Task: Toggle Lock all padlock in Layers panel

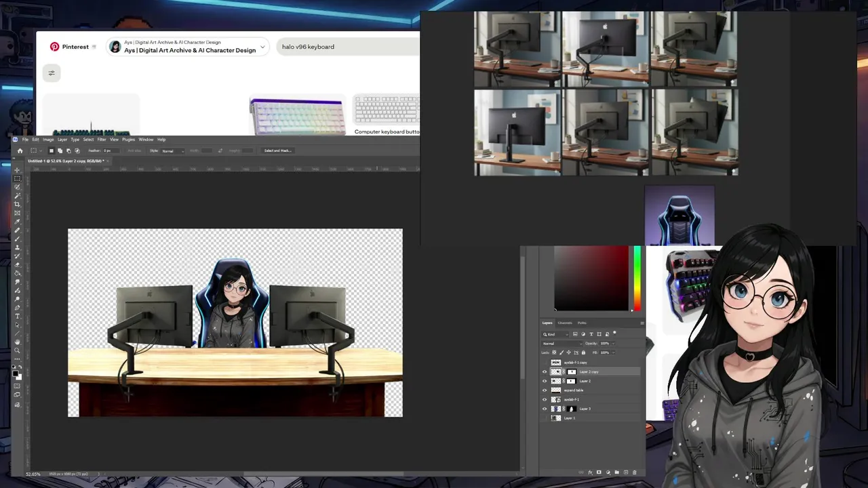Action: click(583, 352)
